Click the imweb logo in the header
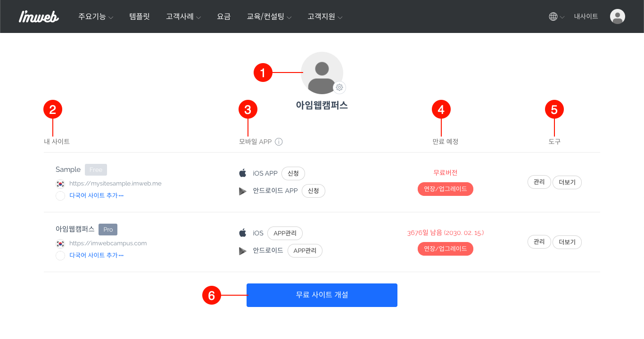The width and height of the screenshot is (644, 339). [39, 16]
